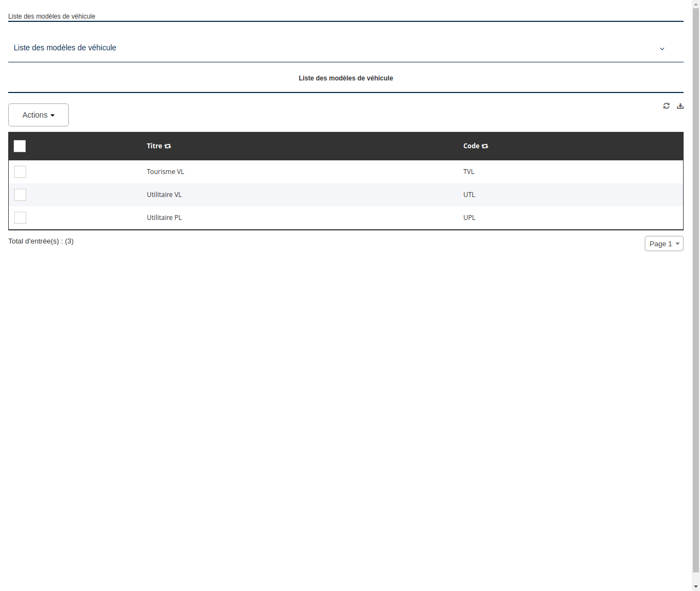Open the Utilitaire VL record

(x=164, y=194)
